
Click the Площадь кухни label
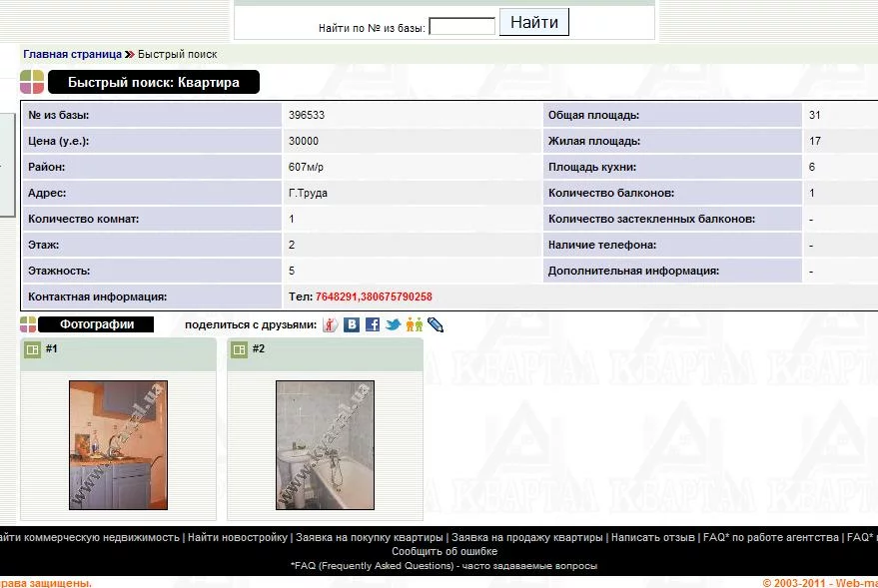click(x=592, y=167)
